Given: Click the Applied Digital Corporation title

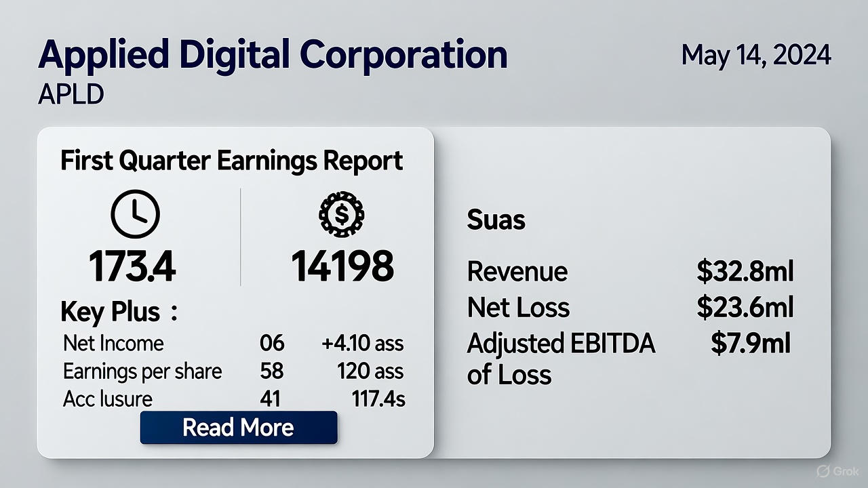Looking at the screenshot, I should [273, 55].
